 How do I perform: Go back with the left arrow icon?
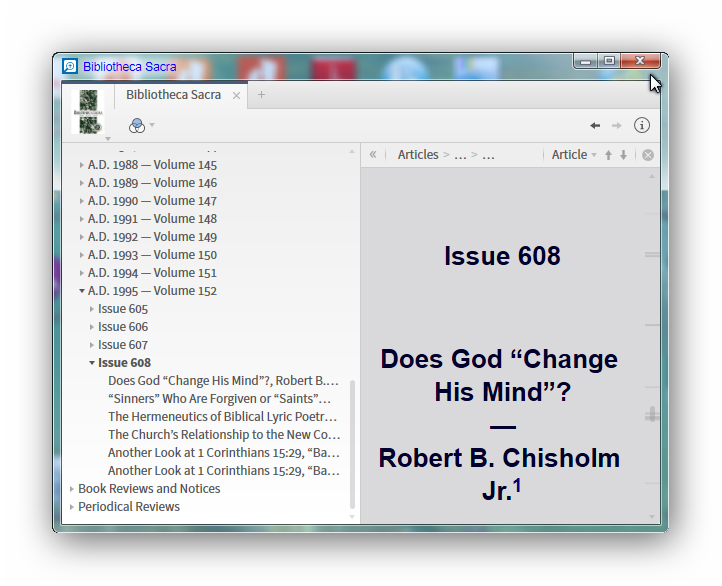(x=595, y=125)
